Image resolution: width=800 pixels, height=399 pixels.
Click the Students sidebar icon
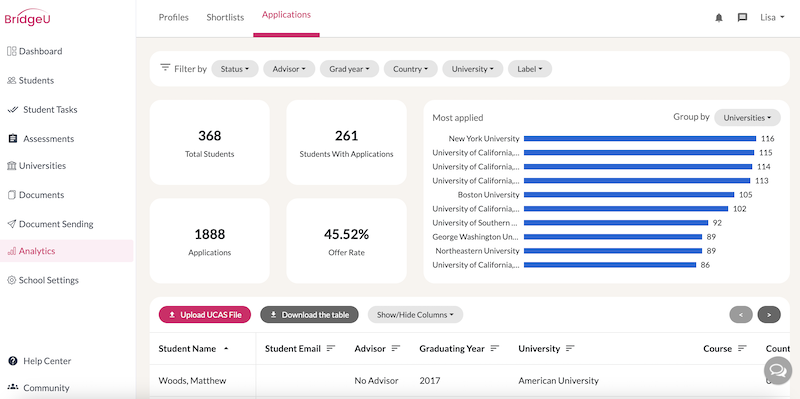point(11,81)
